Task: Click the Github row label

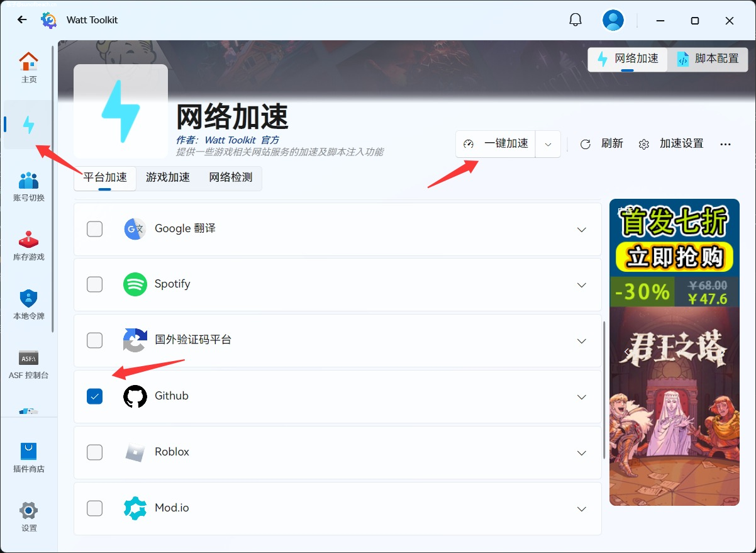Action: pyautogui.click(x=172, y=396)
